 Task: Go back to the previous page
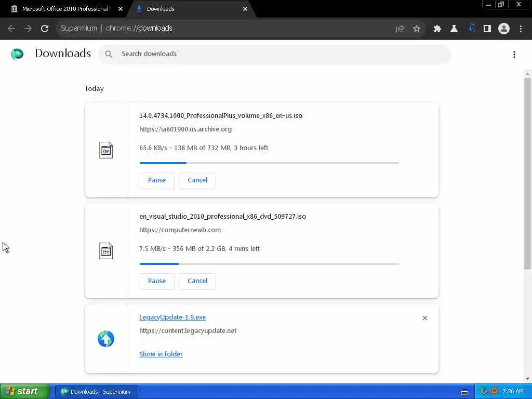click(x=11, y=29)
